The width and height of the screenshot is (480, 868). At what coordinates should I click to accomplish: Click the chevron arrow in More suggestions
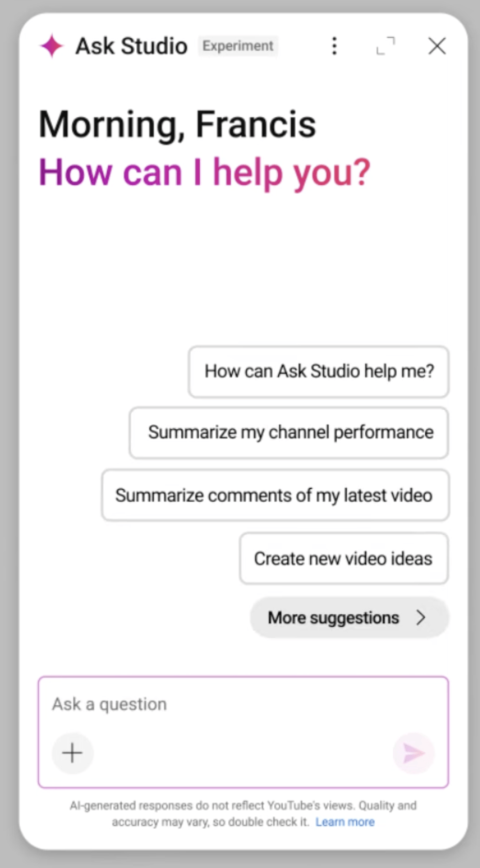pyautogui.click(x=421, y=617)
